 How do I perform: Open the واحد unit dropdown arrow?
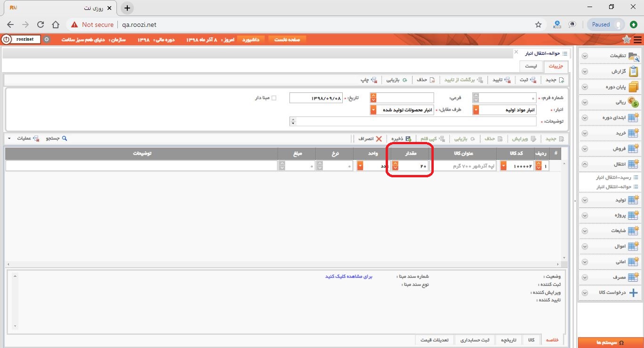coord(361,166)
